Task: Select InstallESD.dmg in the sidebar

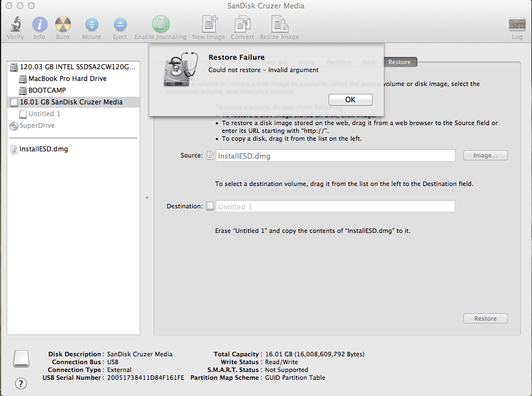Action: pyautogui.click(x=73, y=149)
